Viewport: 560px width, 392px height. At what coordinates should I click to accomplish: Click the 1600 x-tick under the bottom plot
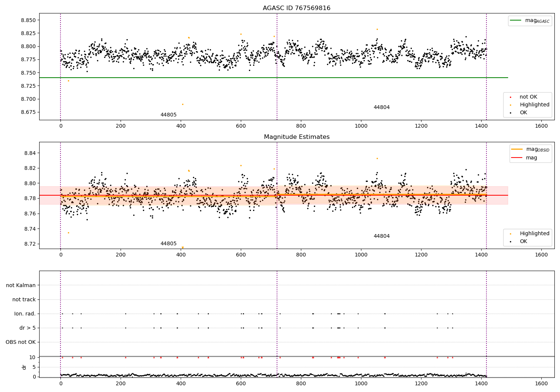click(x=541, y=384)
